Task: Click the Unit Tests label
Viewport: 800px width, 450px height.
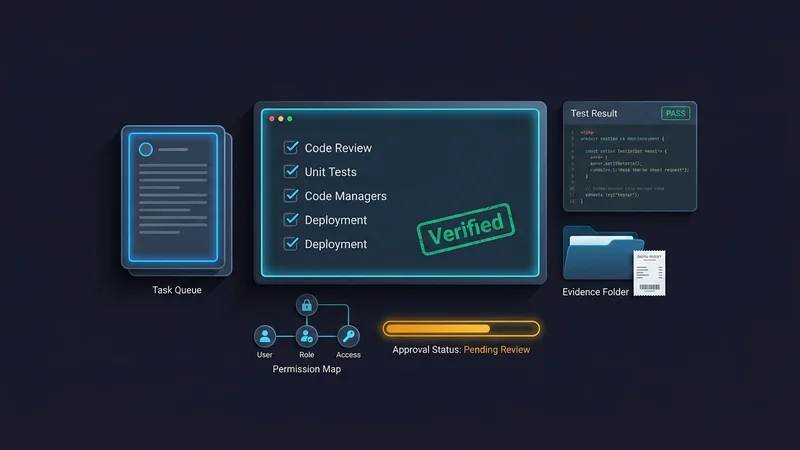Action: coord(331,172)
